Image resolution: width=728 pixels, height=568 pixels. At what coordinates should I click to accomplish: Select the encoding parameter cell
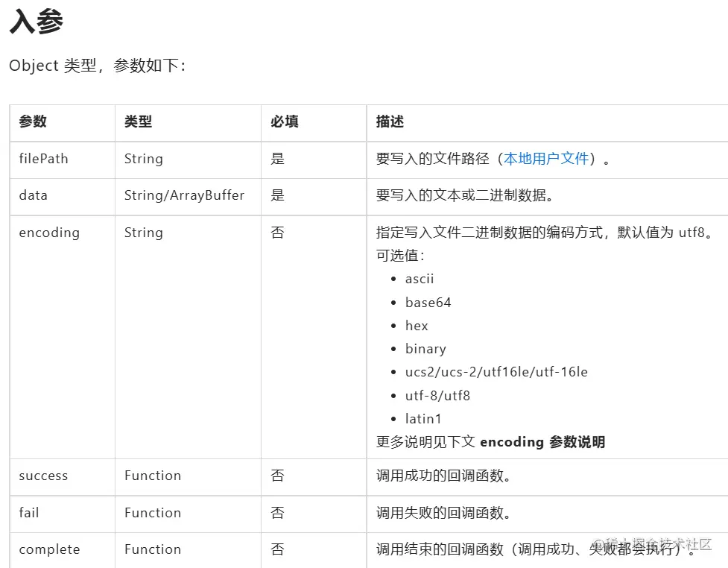(x=49, y=233)
